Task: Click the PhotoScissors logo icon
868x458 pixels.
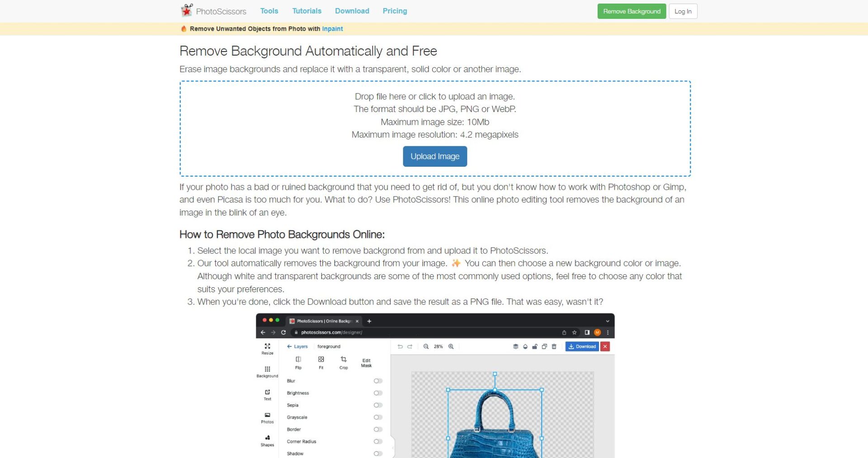Action: pos(187,10)
